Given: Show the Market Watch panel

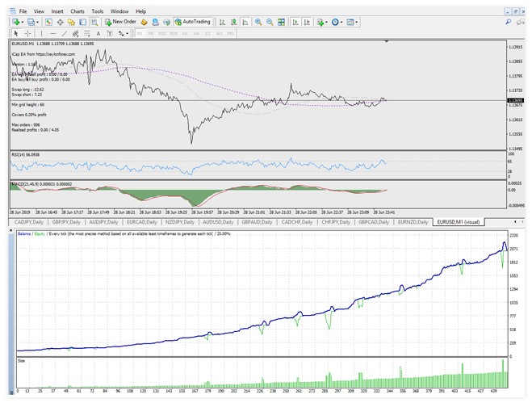Looking at the screenshot, I should click(x=48, y=22).
